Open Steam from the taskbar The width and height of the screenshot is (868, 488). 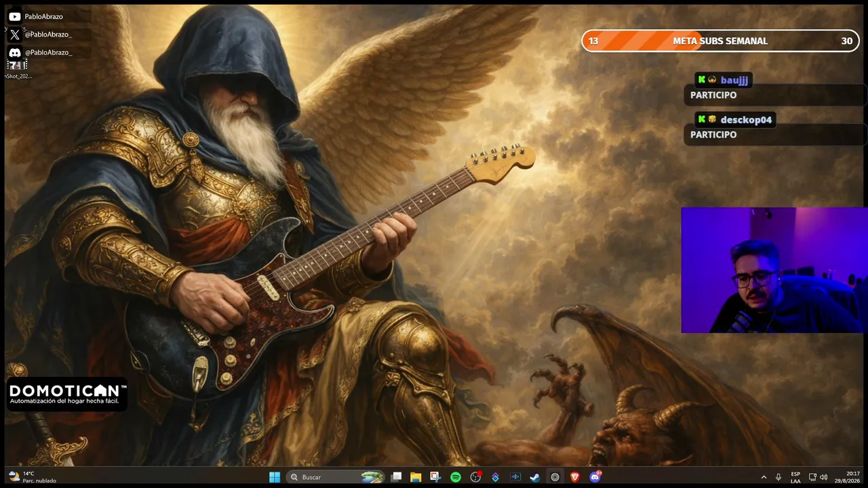[535, 477]
